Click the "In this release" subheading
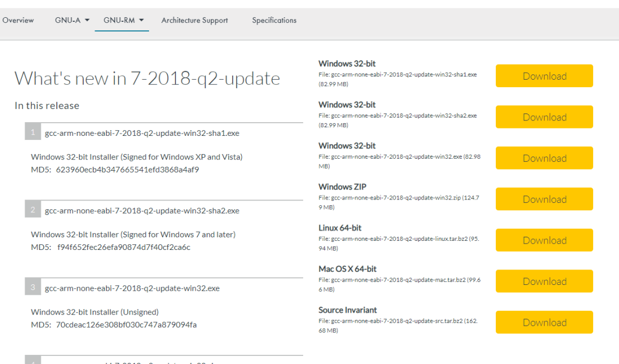619x364 pixels. coord(47,105)
